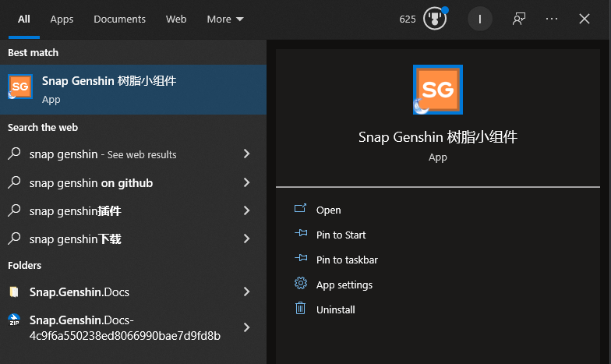Click the Pin to taskbar pin icon
Image resolution: width=611 pixels, height=364 pixels.
pos(301,258)
